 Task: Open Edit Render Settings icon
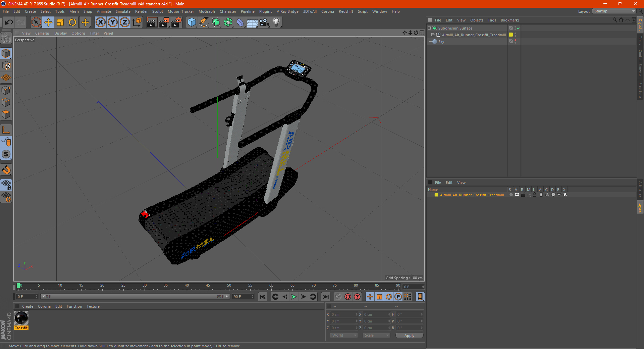[176, 22]
